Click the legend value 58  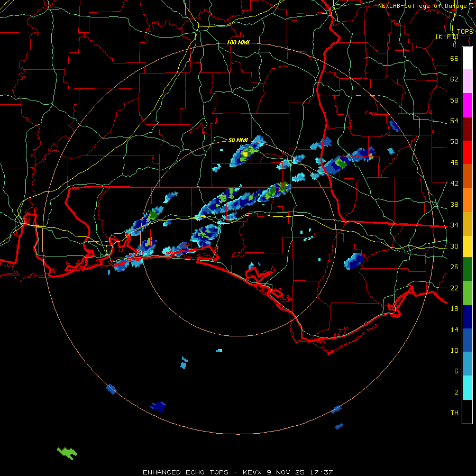click(454, 100)
